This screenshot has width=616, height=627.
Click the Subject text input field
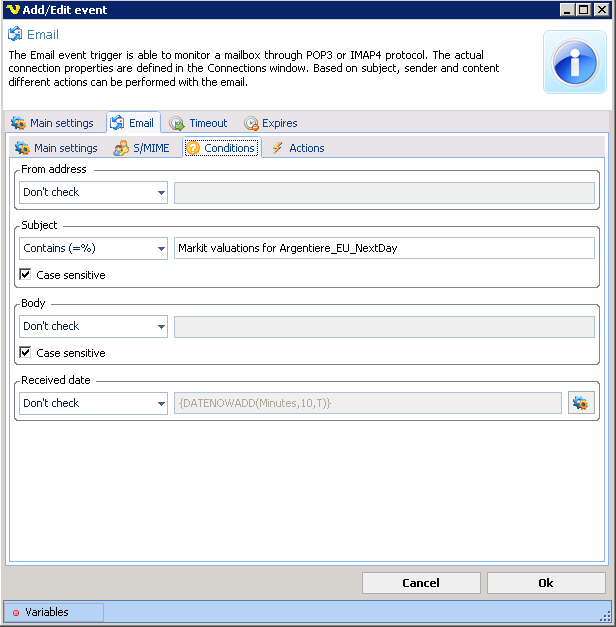click(x=384, y=249)
